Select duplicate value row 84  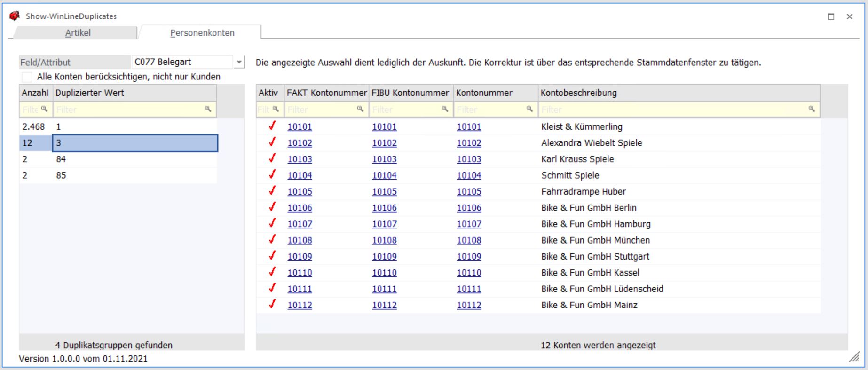point(134,159)
